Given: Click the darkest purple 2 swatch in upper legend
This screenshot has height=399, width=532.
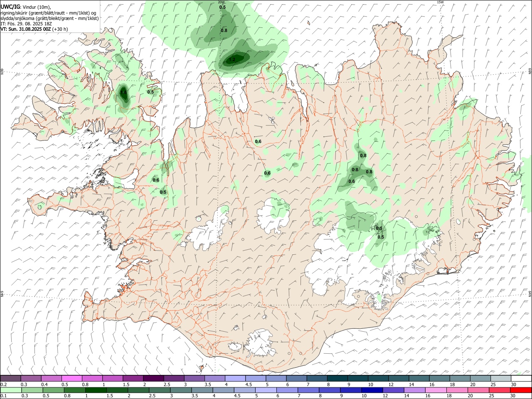Looking at the screenshot, I should click(153, 379).
